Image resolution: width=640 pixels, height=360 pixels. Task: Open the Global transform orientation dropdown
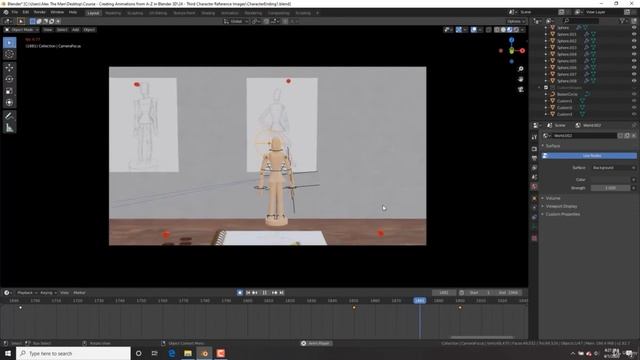[236, 21]
